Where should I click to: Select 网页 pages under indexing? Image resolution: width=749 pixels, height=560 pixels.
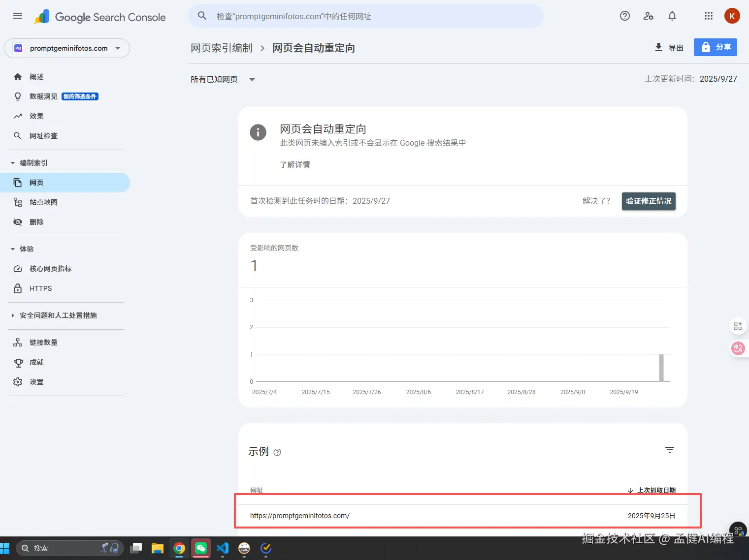point(65,183)
